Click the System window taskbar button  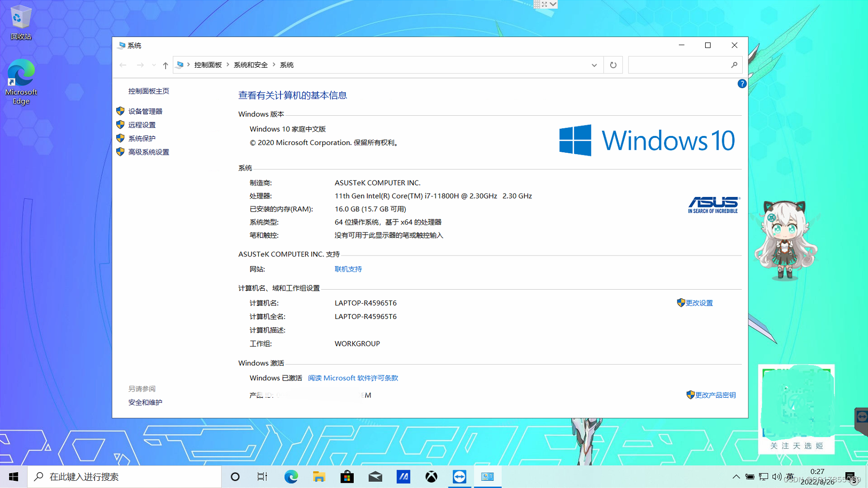click(x=487, y=476)
